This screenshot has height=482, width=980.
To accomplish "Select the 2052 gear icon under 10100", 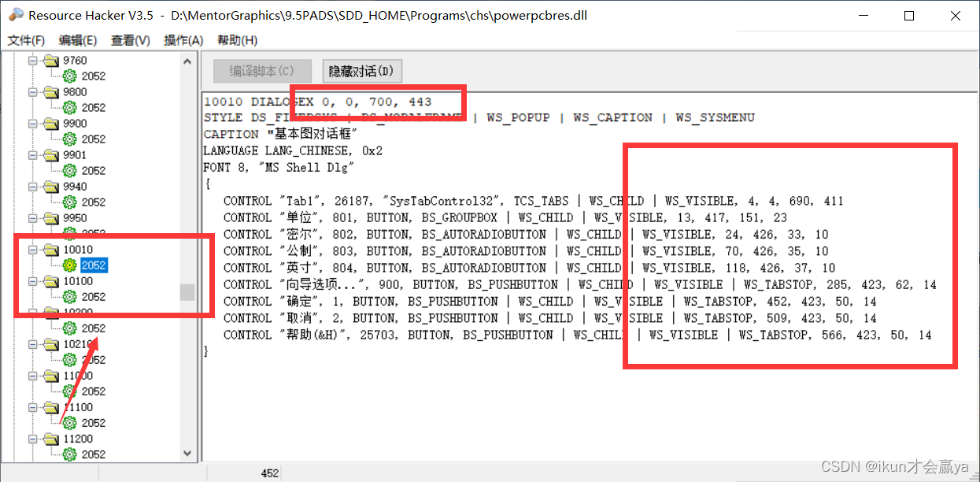I will 71,296.
